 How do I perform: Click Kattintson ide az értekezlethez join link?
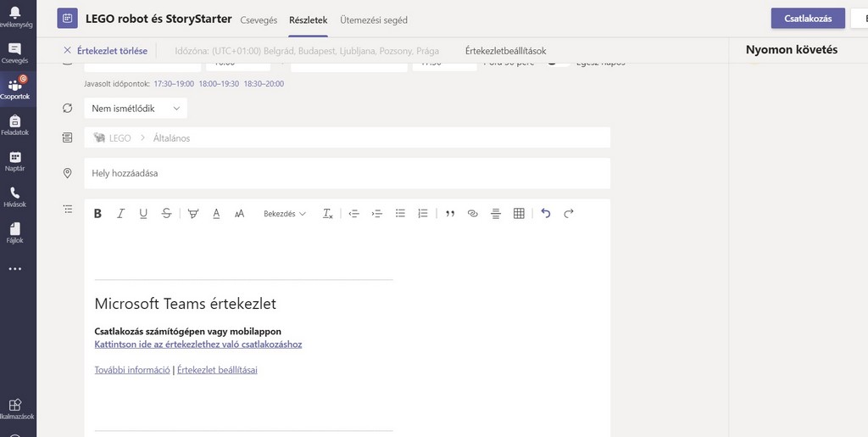[198, 344]
